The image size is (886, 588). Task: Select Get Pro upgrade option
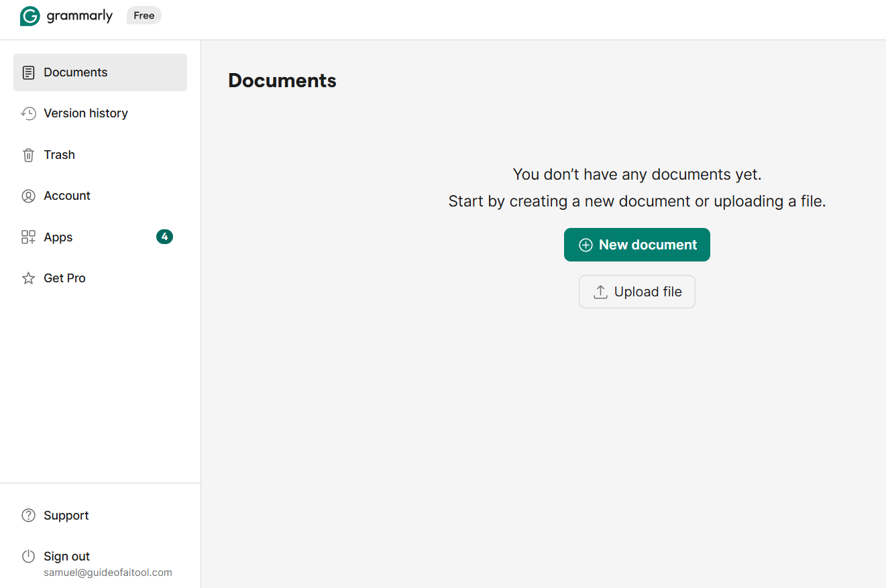click(x=100, y=278)
